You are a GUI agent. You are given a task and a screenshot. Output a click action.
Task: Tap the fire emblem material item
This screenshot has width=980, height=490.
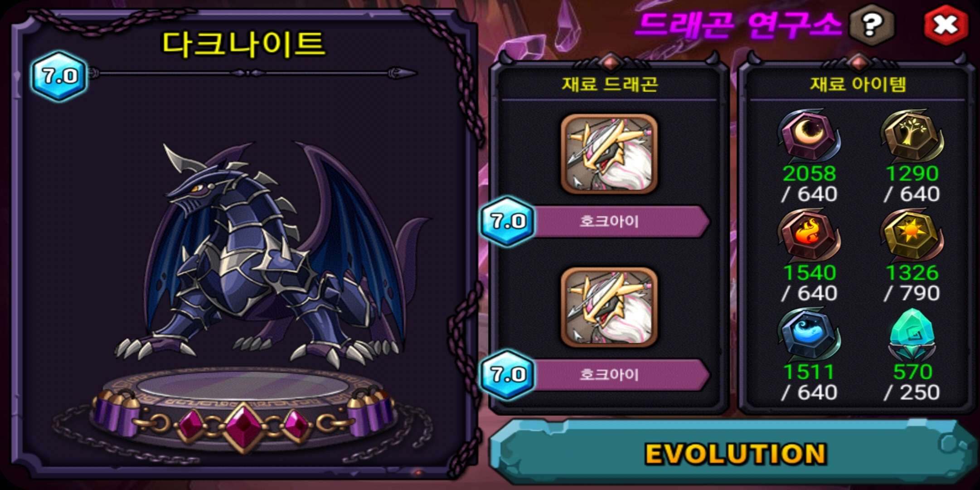[809, 235]
